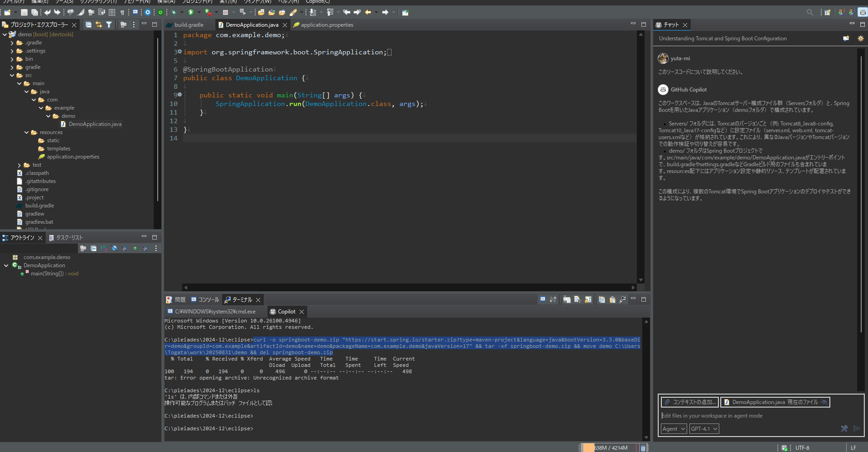
Task: Click the heap memory usage indicator bar
Action: [x=607, y=447]
